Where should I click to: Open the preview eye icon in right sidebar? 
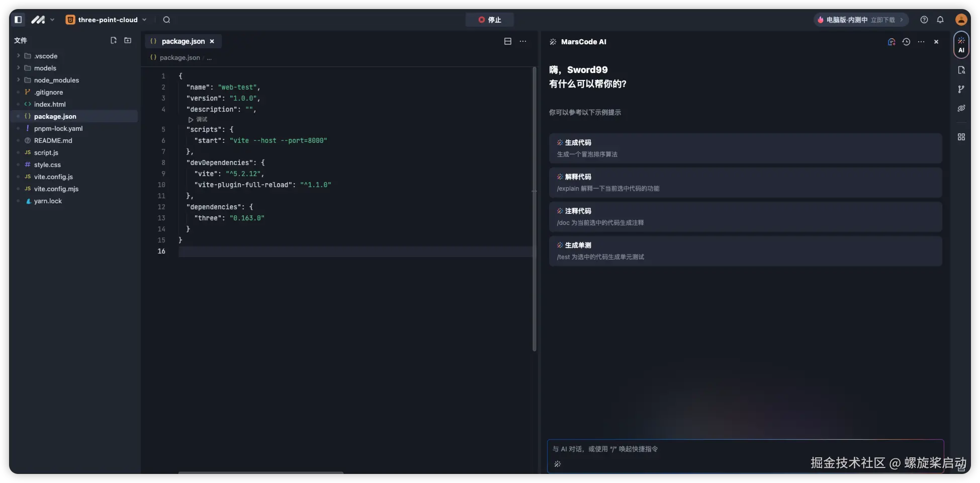[x=961, y=108]
